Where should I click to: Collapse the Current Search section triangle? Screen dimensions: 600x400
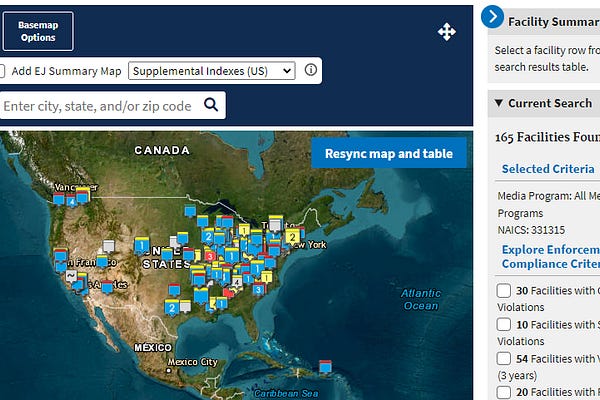pos(499,103)
